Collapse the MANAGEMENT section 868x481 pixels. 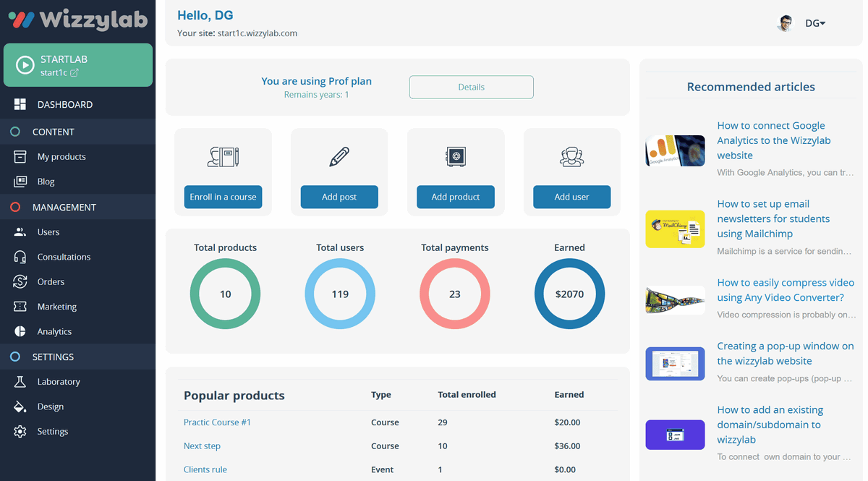64,207
